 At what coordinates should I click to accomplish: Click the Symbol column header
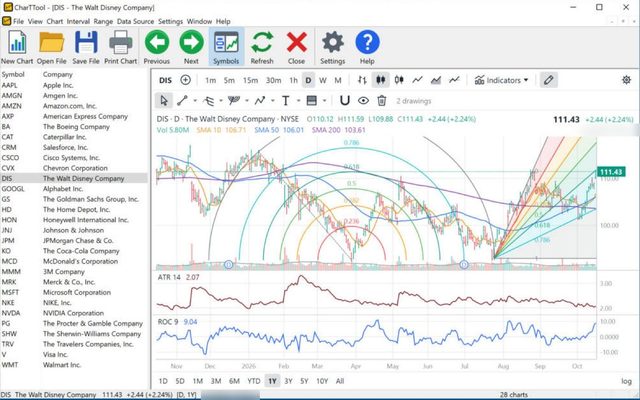point(13,74)
